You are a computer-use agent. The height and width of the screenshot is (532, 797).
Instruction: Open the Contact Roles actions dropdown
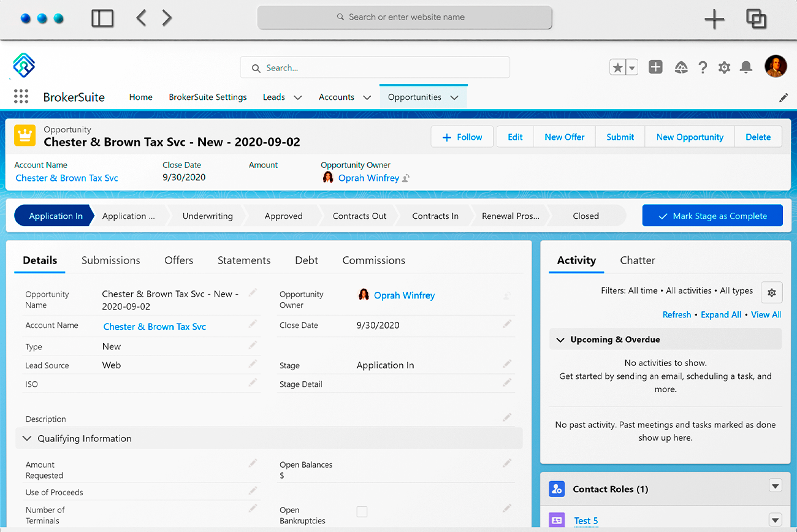tap(775, 485)
